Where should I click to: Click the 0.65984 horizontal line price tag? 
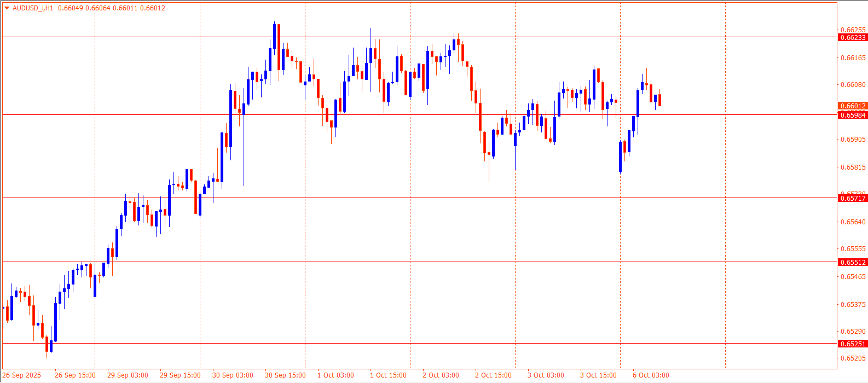tap(852, 115)
